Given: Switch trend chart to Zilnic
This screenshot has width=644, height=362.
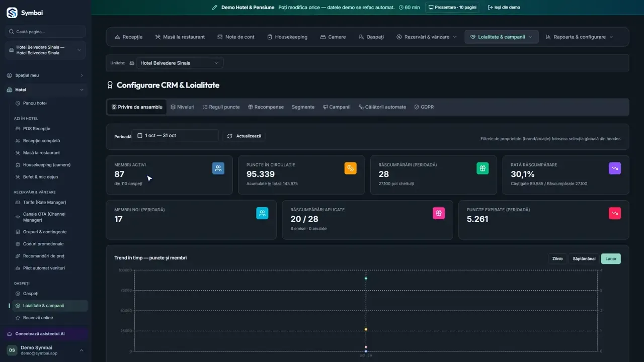Looking at the screenshot, I should [x=557, y=258].
